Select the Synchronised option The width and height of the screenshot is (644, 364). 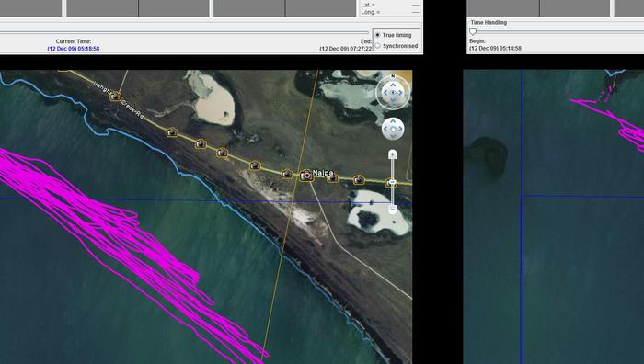point(397,46)
